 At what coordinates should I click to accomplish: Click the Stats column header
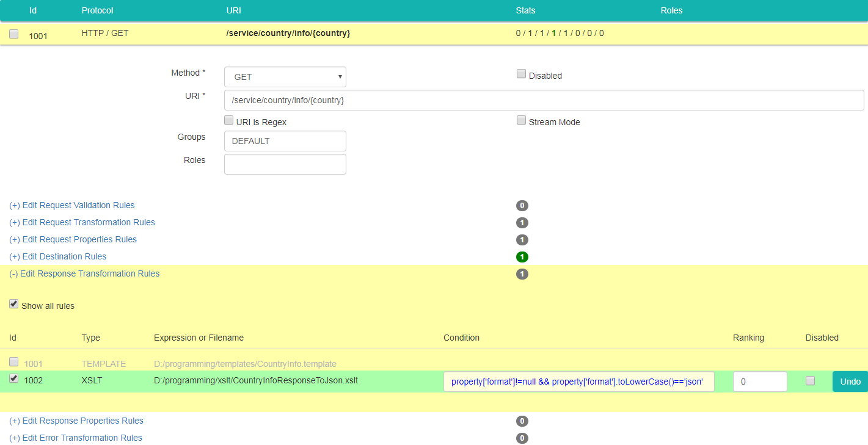click(525, 10)
